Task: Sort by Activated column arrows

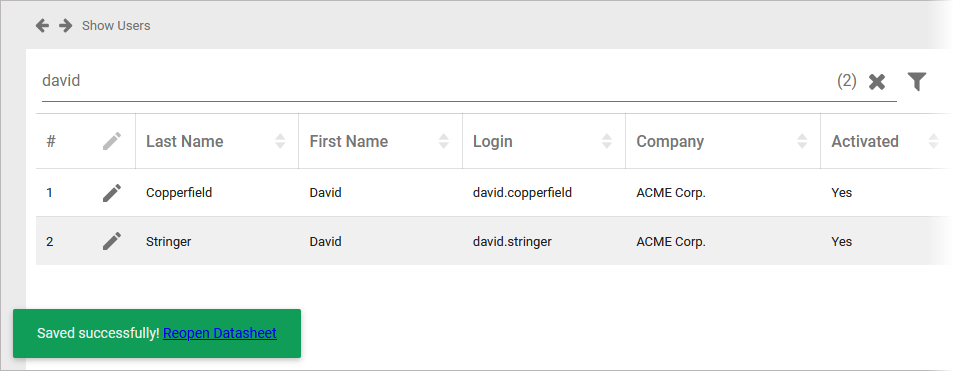Action: 933,141
